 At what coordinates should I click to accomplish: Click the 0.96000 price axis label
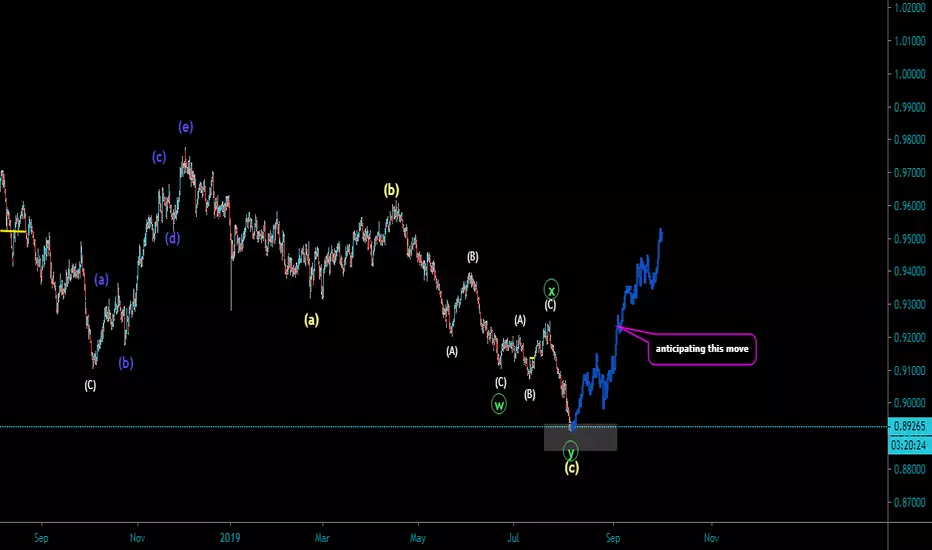point(909,206)
